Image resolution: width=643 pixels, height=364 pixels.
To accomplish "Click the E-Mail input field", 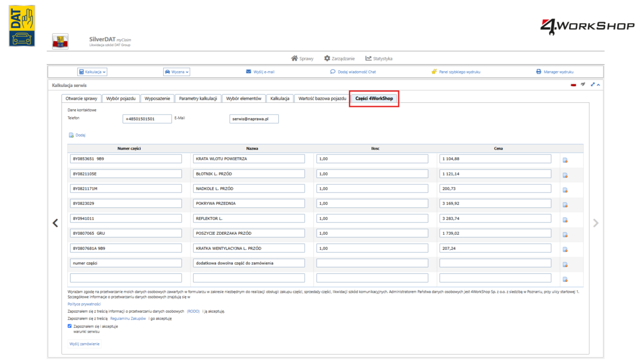I will click(x=254, y=119).
